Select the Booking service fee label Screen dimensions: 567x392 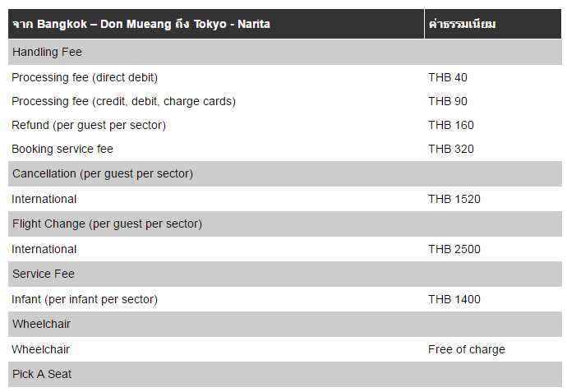coord(62,149)
